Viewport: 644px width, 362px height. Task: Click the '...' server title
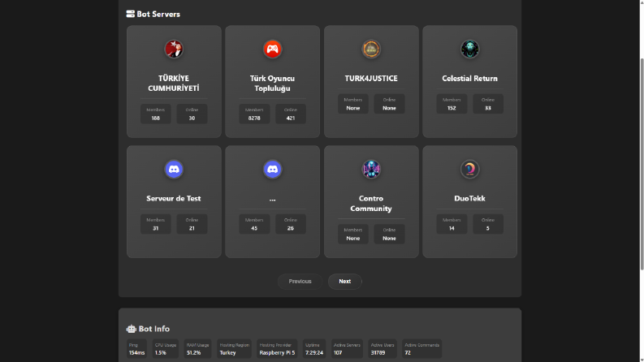pos(272,199)
